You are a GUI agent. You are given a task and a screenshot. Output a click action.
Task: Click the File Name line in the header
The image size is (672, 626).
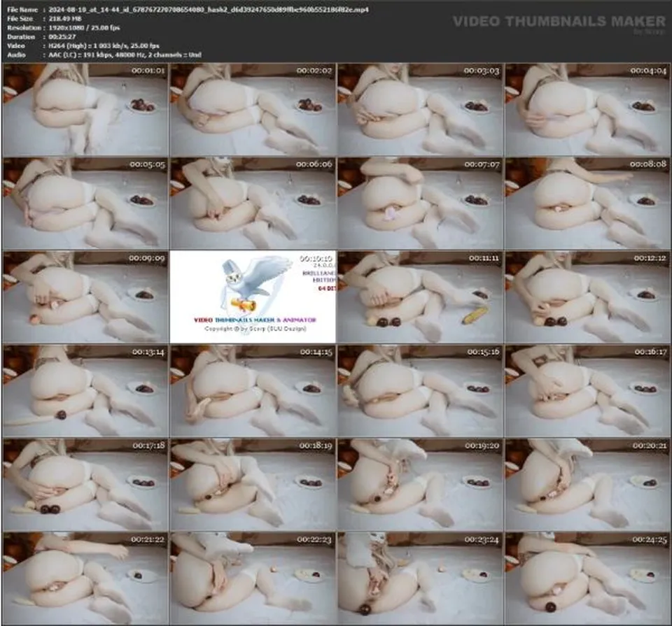tap(188, 9)
